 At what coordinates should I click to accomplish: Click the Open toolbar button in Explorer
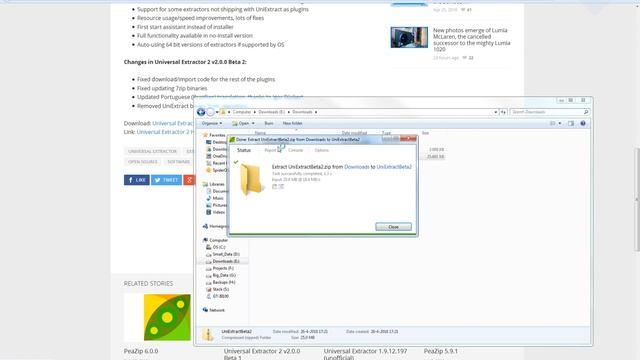241,123
